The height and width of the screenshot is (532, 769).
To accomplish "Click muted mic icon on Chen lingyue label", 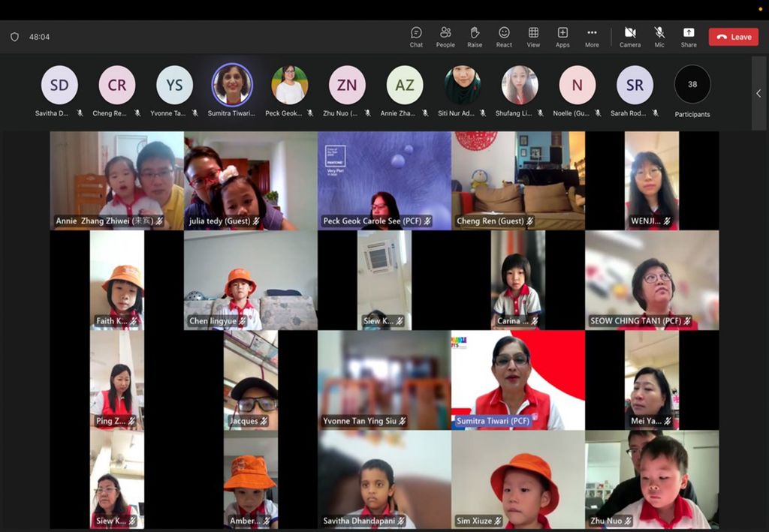I will (243, 321).
